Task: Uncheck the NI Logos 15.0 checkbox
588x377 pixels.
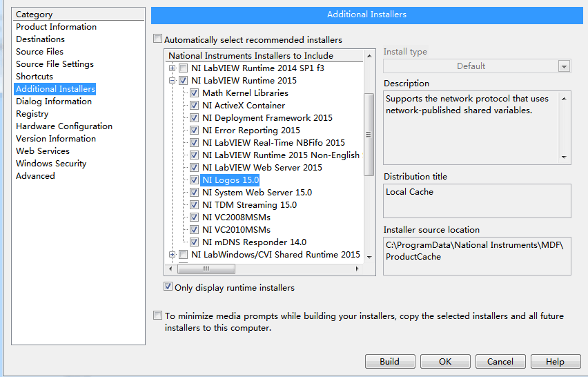Action: click(x=194, y=180)
